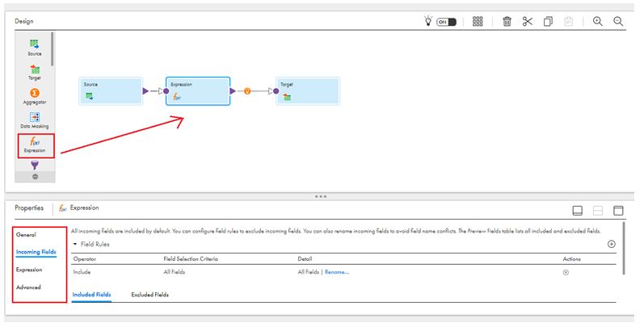This screenshot has width=644, height=327.
Task: Click the panel splitter dots handle
Action: 320,196
